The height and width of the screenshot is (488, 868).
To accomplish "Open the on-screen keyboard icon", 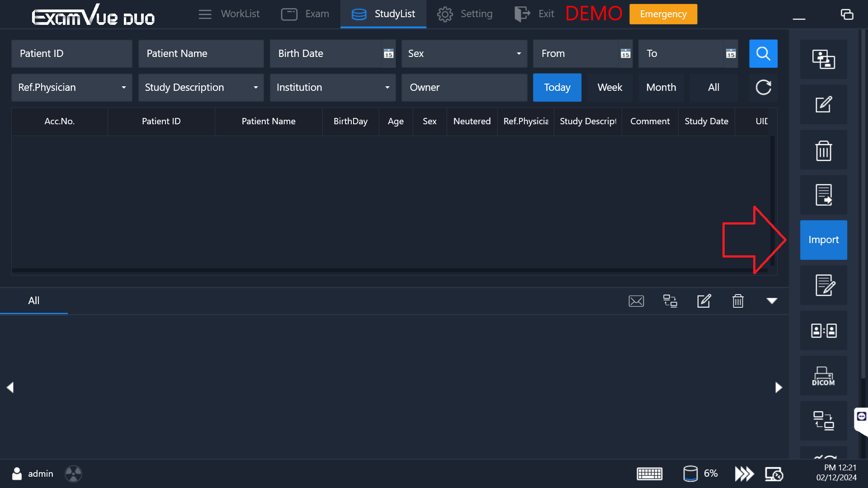I will 649,474.
